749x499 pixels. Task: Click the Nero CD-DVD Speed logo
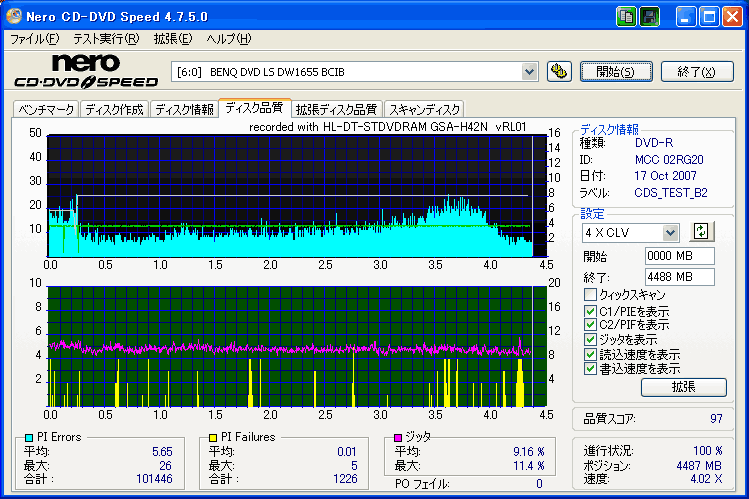coord(86,71)
